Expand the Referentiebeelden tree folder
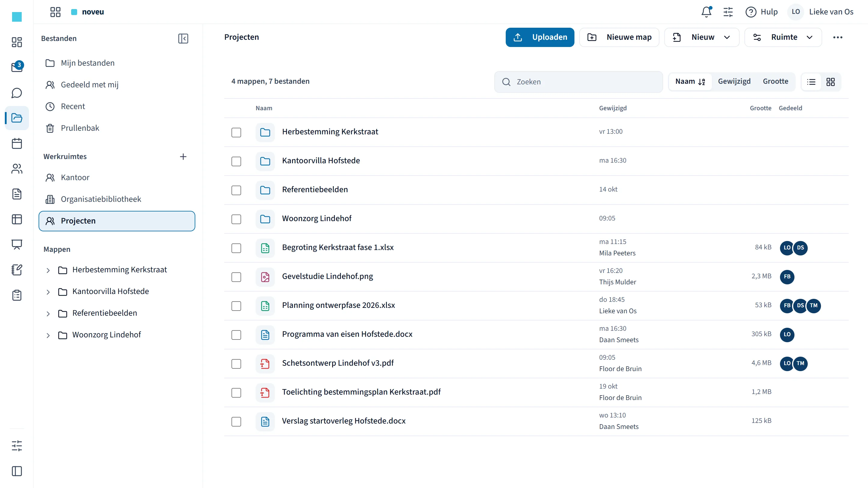The height and width of the screenshot is (488, 868). coord(48,314)
